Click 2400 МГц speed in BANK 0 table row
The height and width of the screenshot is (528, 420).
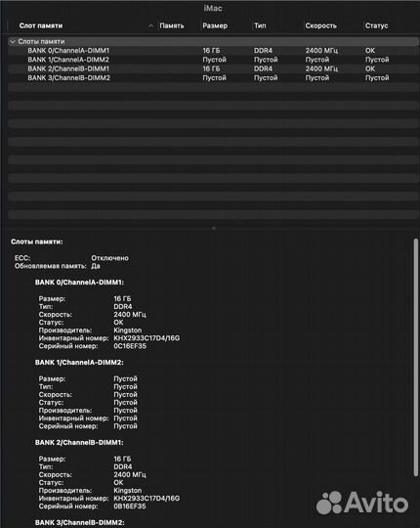[x=321, y=51]
